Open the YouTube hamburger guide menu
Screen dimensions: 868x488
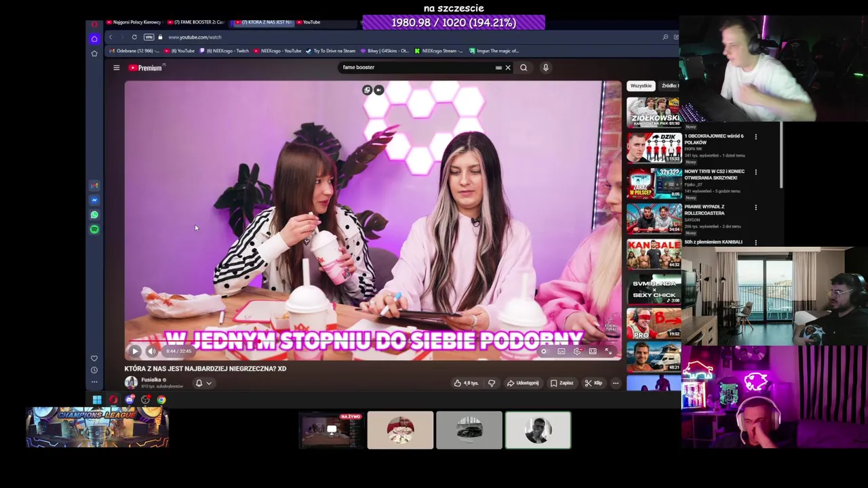point(116,68)
